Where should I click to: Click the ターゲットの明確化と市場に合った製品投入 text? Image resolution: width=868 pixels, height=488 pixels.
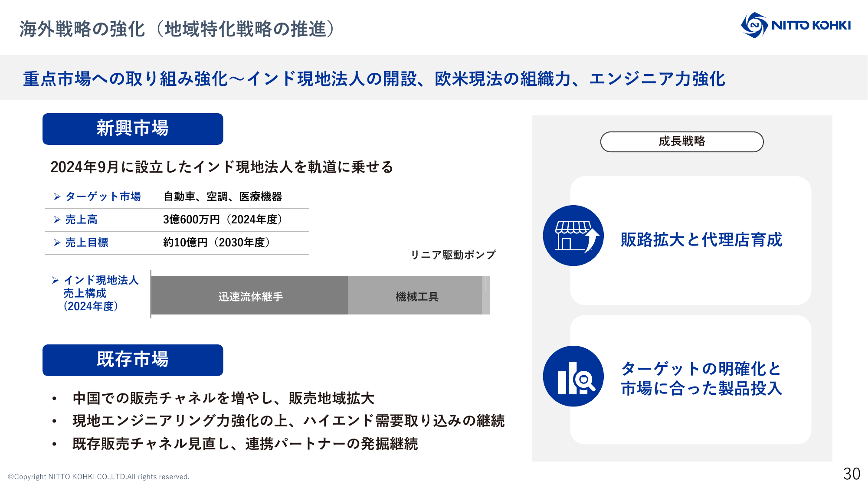pos(701,379)
